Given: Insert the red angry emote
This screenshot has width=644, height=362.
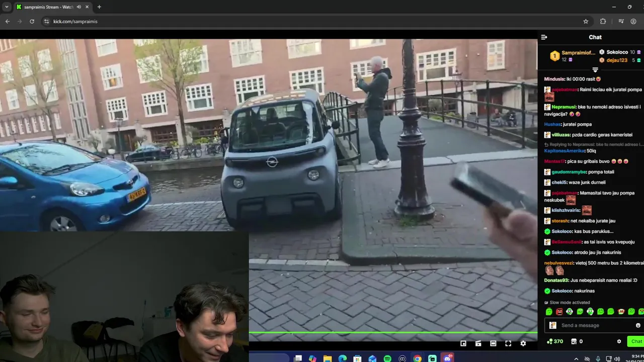Looking at the screenshot, I should [559, 312].
